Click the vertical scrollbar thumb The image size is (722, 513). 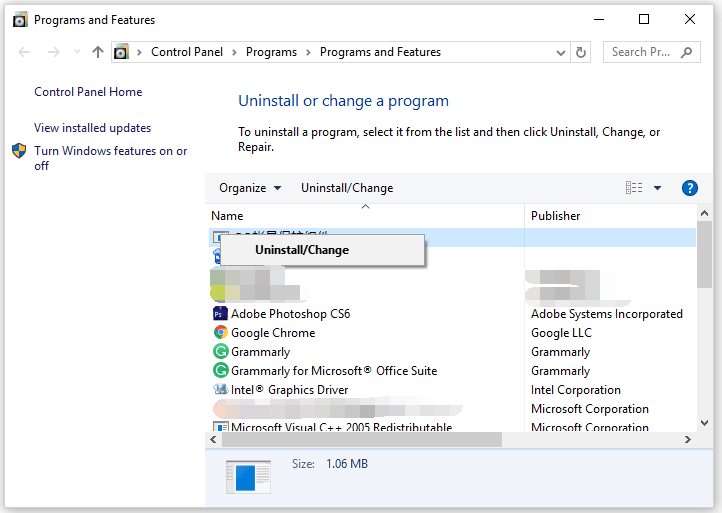tap(704, 255)
